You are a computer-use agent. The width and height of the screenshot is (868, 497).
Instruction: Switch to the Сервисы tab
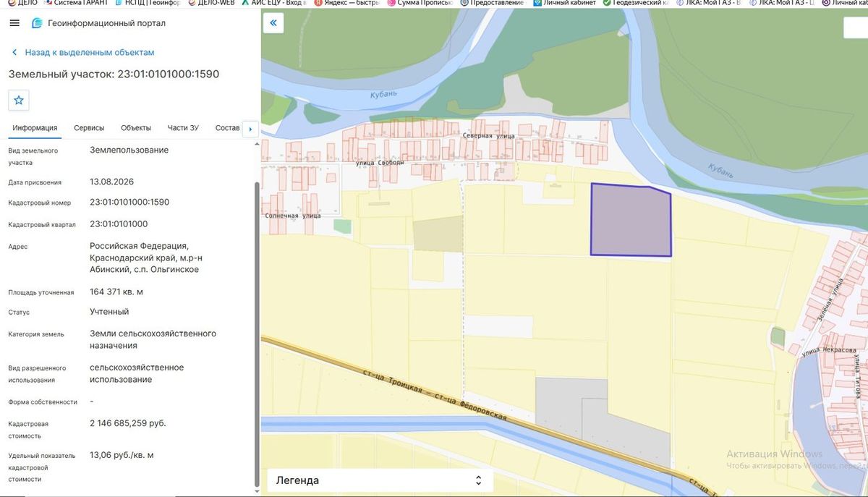89,128
